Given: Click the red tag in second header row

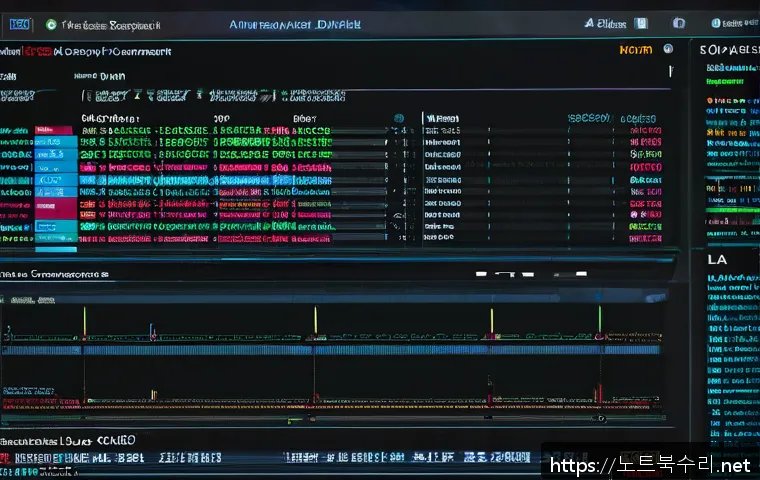Looking at the screenshot, I should tap(37, 50).
